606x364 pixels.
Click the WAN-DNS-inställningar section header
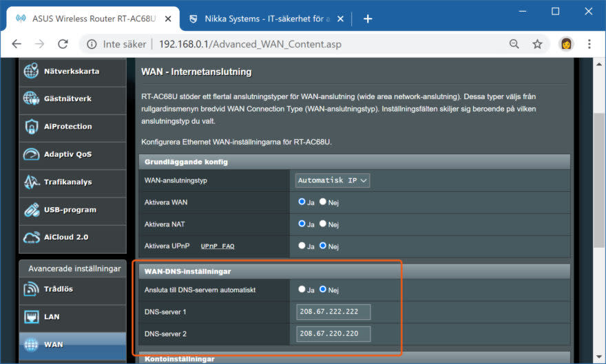coord(355,271)
